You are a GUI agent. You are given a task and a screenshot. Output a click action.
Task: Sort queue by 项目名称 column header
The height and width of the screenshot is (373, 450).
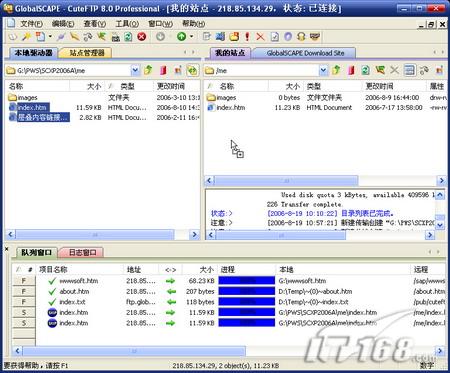[x=79, y=269]
